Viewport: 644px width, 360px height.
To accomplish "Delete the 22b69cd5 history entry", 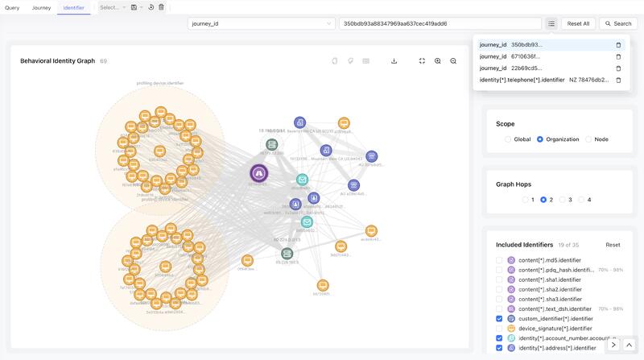I will (618, 68).
